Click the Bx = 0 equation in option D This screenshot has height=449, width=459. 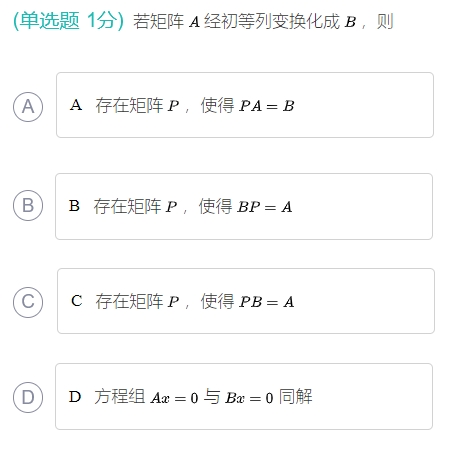point(249,398)
